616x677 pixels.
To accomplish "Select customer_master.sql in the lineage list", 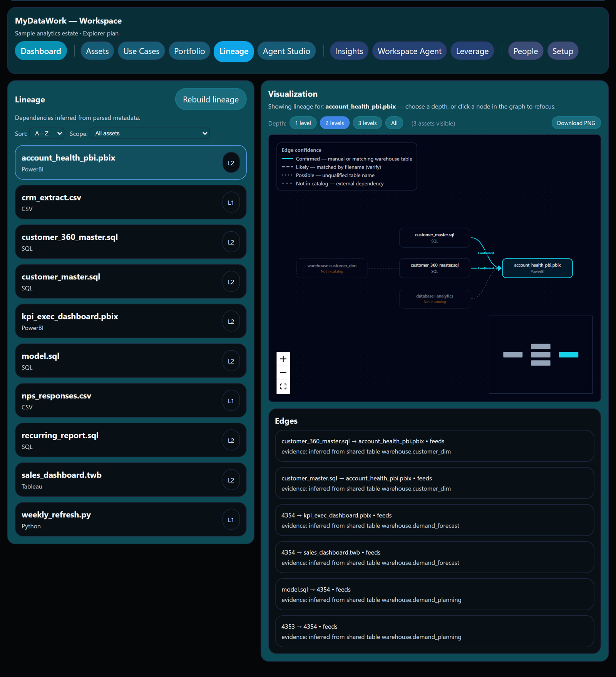I will (131, 281).
